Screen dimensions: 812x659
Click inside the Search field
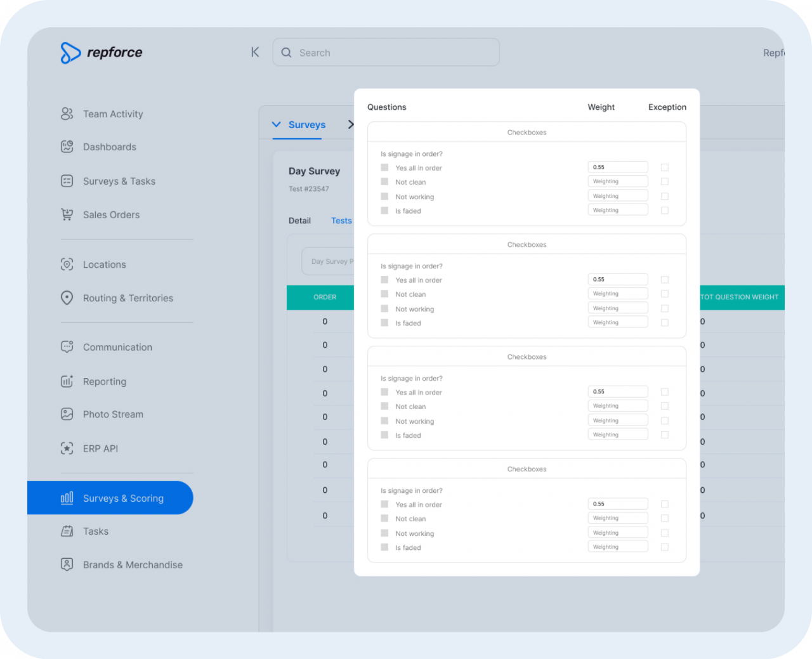click(386, 52)
